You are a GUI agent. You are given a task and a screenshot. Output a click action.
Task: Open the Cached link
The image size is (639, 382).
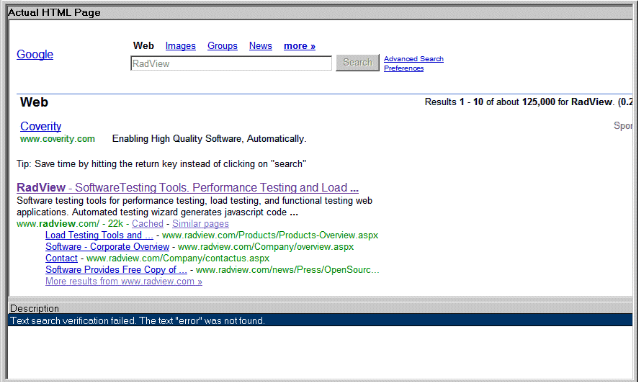click(147, 224)
